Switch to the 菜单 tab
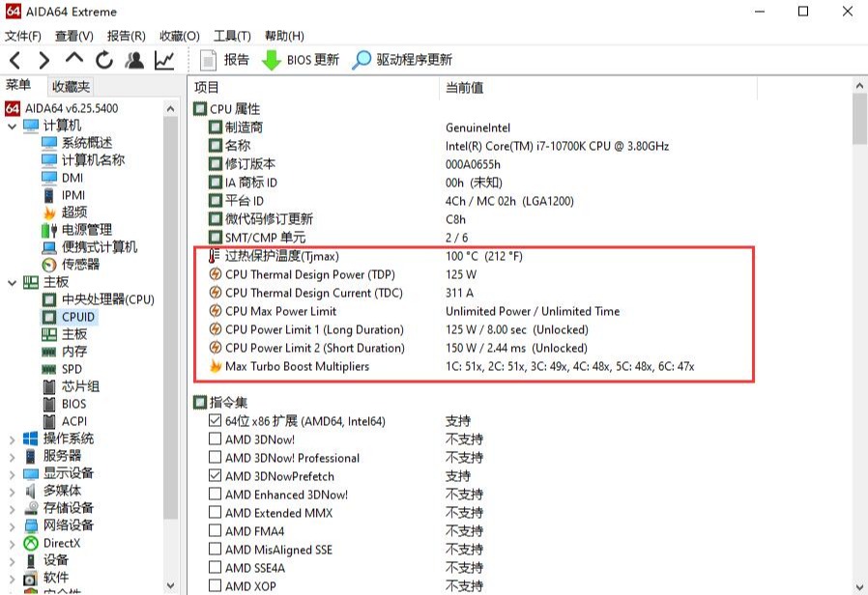868x595 pixels. tap(18, 85)
